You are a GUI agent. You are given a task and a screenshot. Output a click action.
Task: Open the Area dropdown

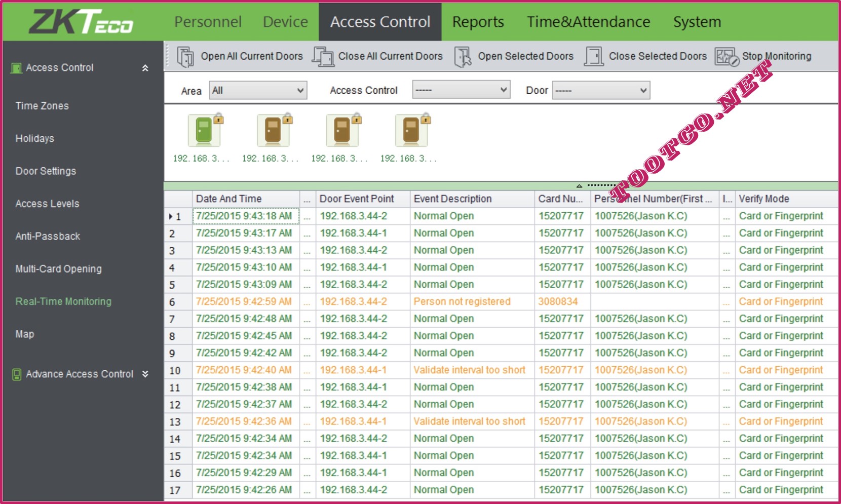point(258,91)
